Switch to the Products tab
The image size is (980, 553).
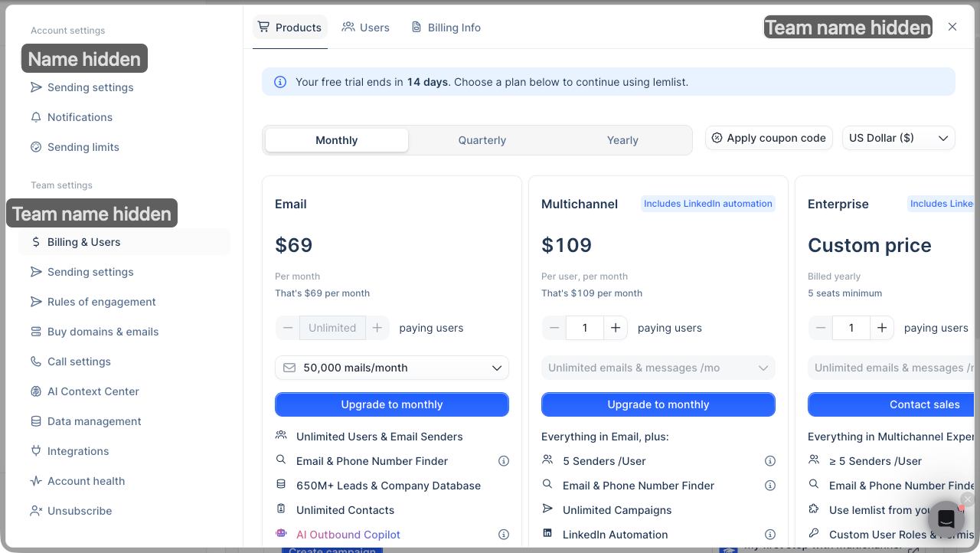tap(290, 28)
